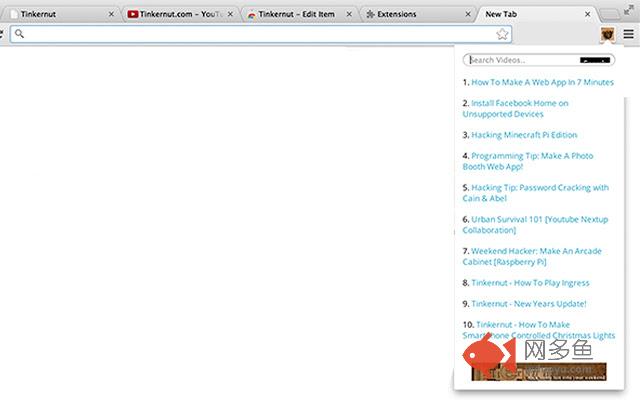The width and height of the screenshot is (640, 400).
Task: Click the Extensions tab puzzle icon
Action: 370,14
